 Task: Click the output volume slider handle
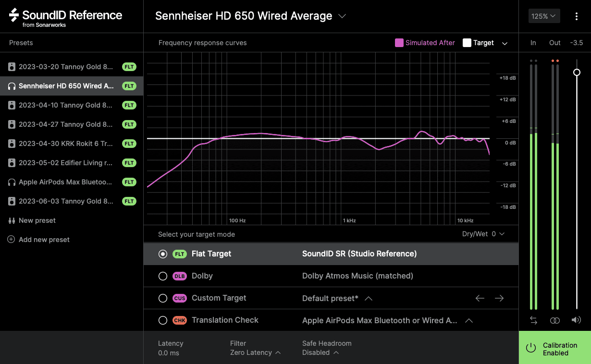tap(577, 73)
